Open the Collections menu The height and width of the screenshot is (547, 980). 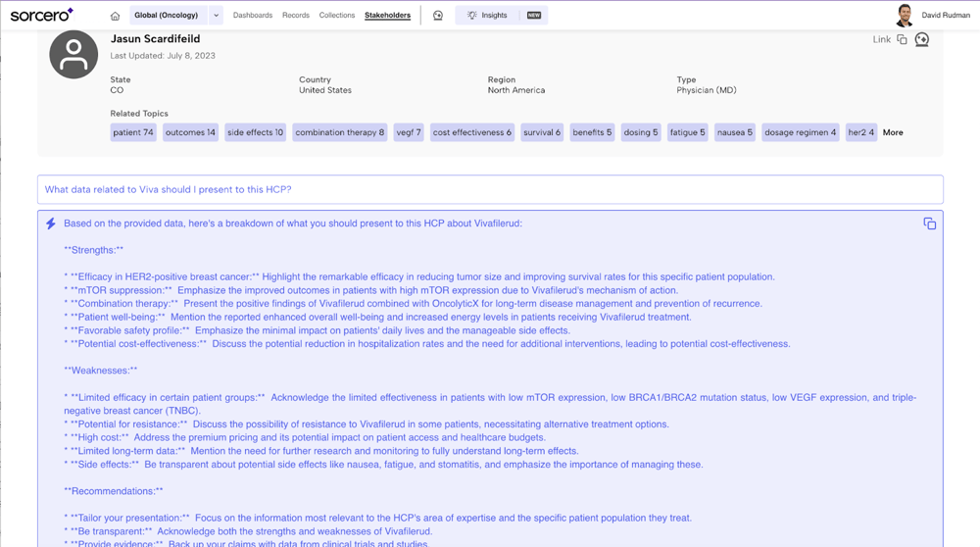coord(337,15)
